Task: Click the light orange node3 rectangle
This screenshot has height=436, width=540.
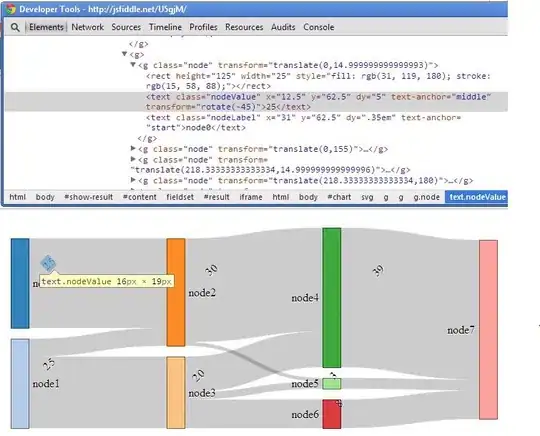Action: coord(176,393)
